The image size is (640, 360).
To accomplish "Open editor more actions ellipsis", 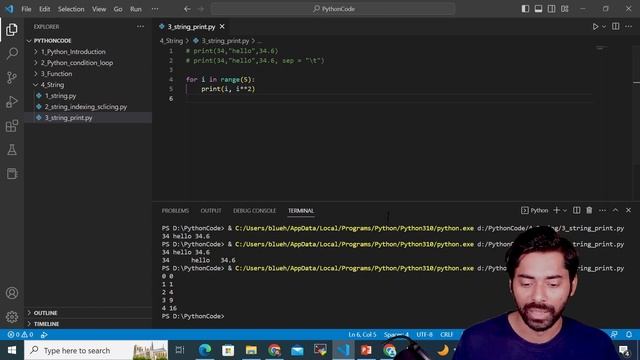I will point(629,27).
